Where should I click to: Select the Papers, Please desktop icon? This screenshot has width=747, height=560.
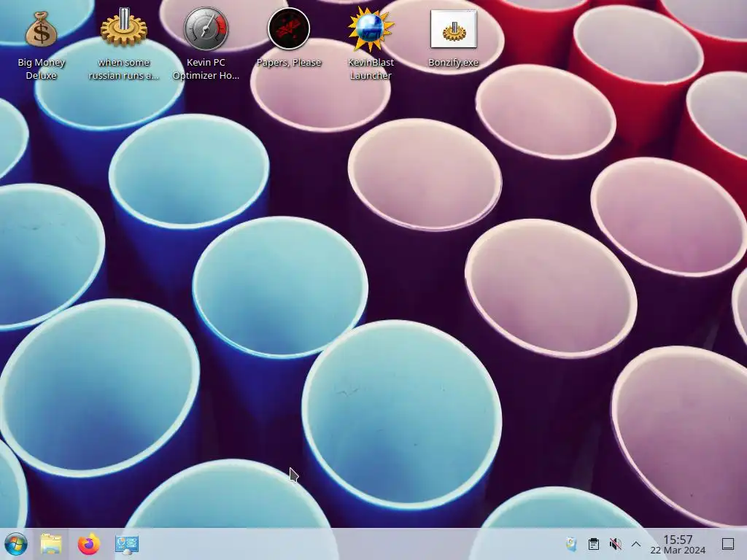pyautogui.click(x=289, y=29)
